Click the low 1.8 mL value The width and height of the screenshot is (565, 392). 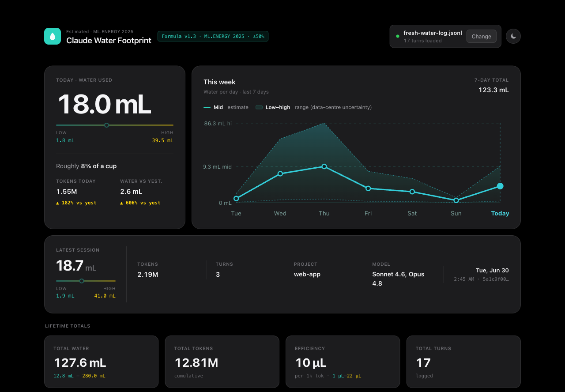click(x=65, y=140)
